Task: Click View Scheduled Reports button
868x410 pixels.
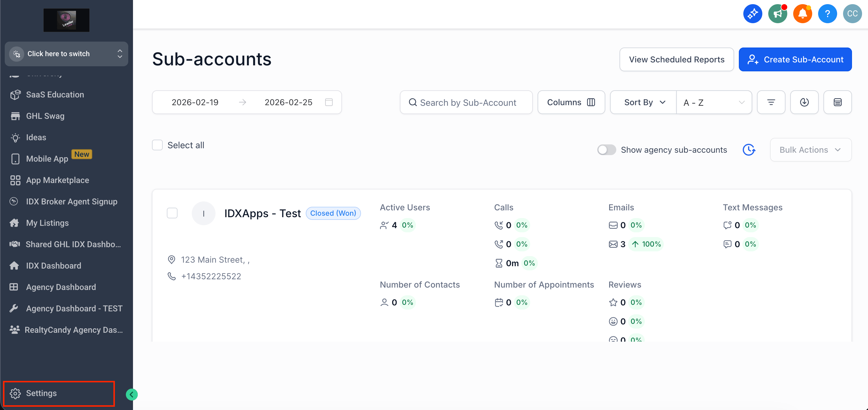Action: click(x=676, y=59)
